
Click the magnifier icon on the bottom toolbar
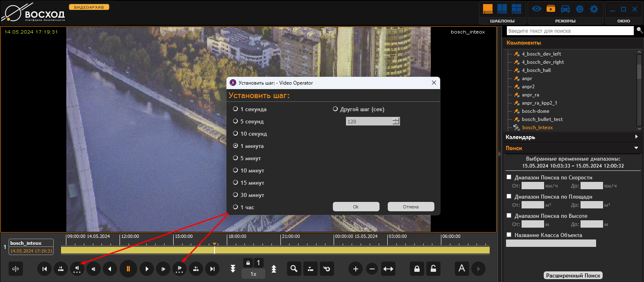click(294, 269)
